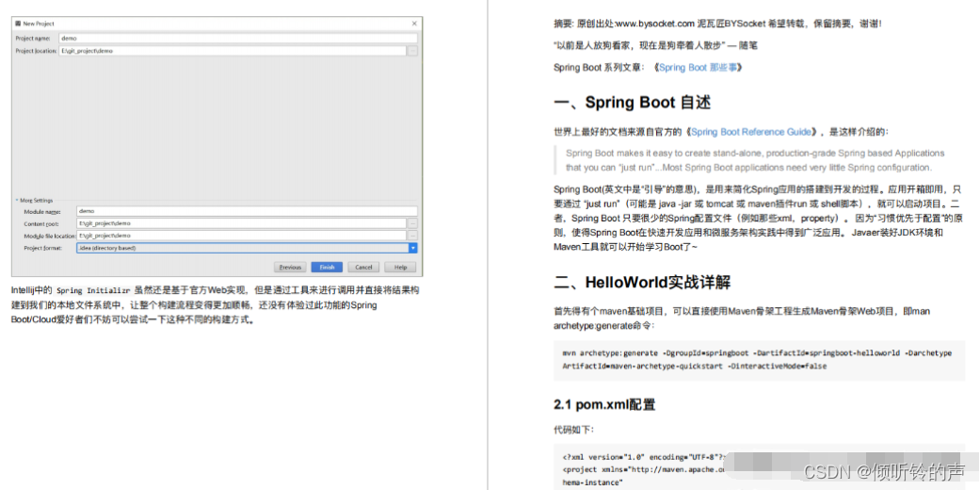
Task: Click the Help button
Action: 400,268
